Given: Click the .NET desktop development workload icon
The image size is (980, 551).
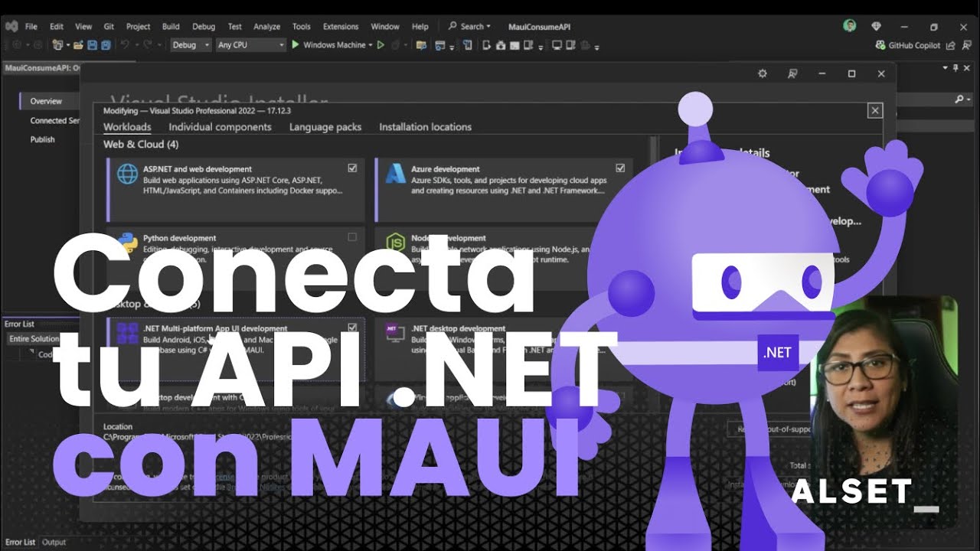Looking at the screenshot, I should pyautogui.click(x=395, y=332).
